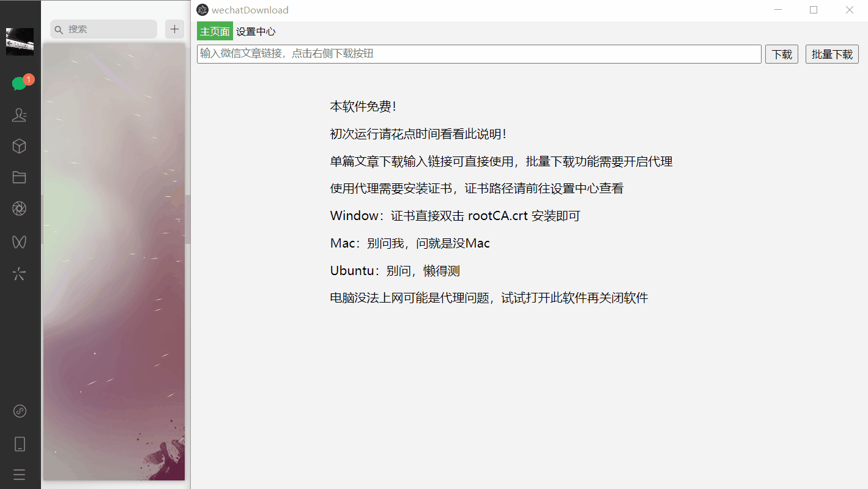Click the line "初次运行请花点时间看看此说明!"
This screenshot has width=868, height=489.
(x=418, y=134)
